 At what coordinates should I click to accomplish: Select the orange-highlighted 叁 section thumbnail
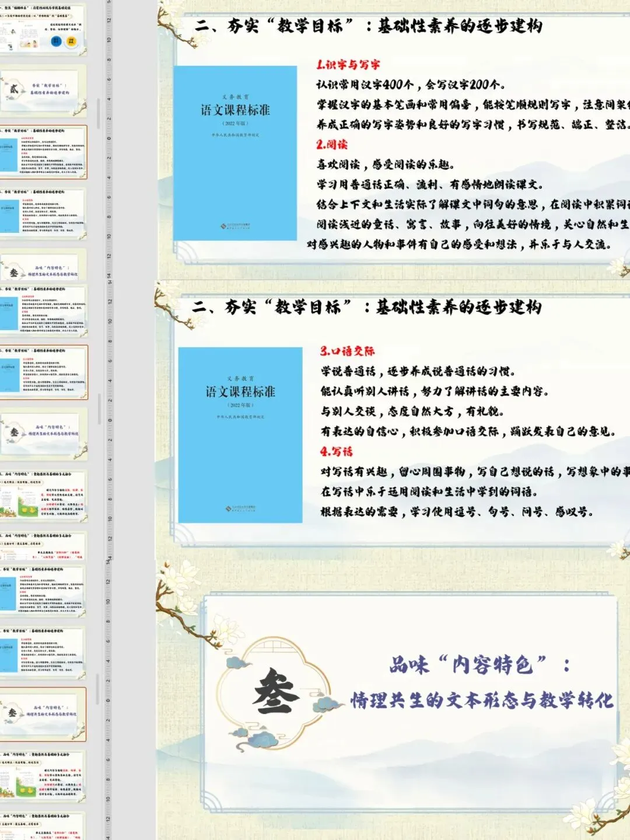point(43,713)
